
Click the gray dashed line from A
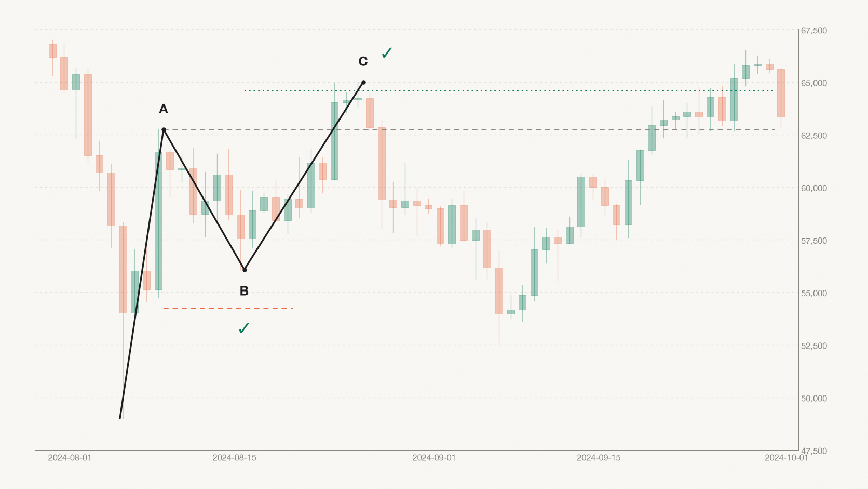click(x=469, y=129)
